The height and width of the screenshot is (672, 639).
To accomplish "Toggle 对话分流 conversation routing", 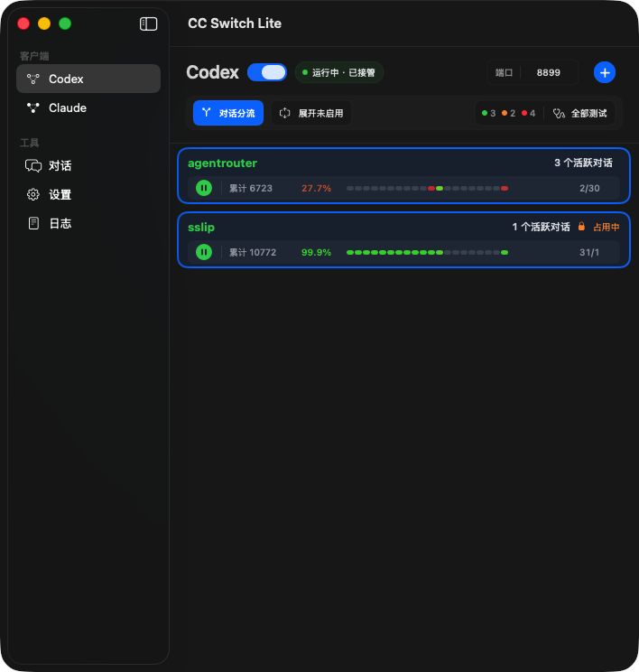I will point(228,113).
